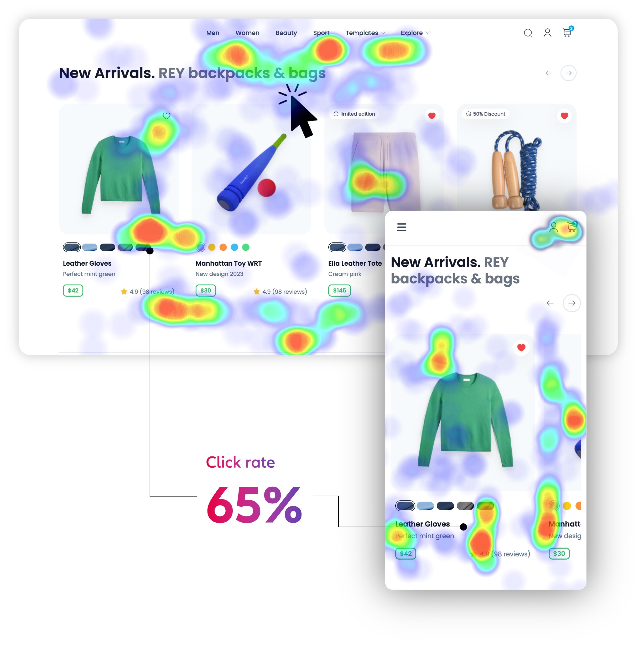The height and width of the screenshot is (647, 644).
Task: Click the $30 price button on Manhattan Toy WRT
Action: tap(206, 291)
